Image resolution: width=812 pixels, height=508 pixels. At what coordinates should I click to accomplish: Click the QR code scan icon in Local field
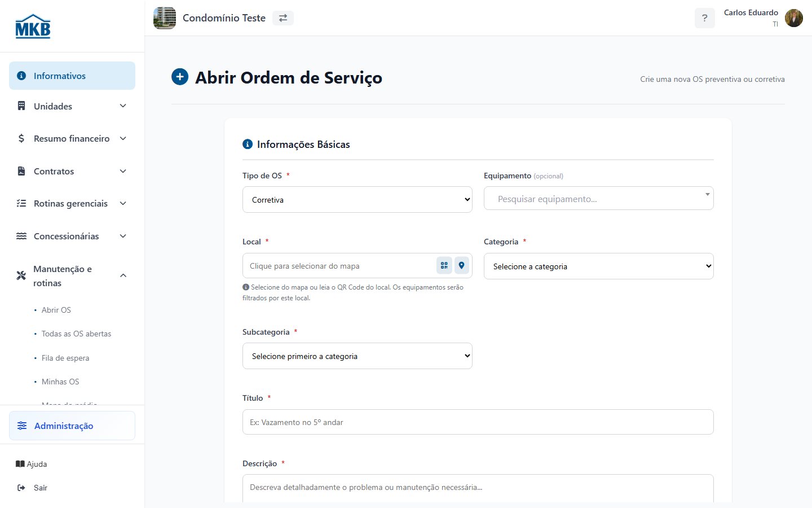tap(444, 265)
